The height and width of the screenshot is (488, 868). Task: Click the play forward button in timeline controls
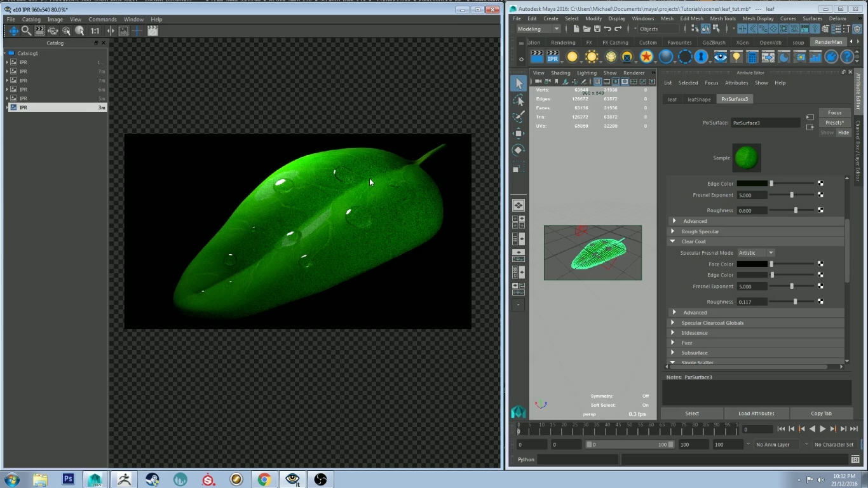tap(823, 429)
